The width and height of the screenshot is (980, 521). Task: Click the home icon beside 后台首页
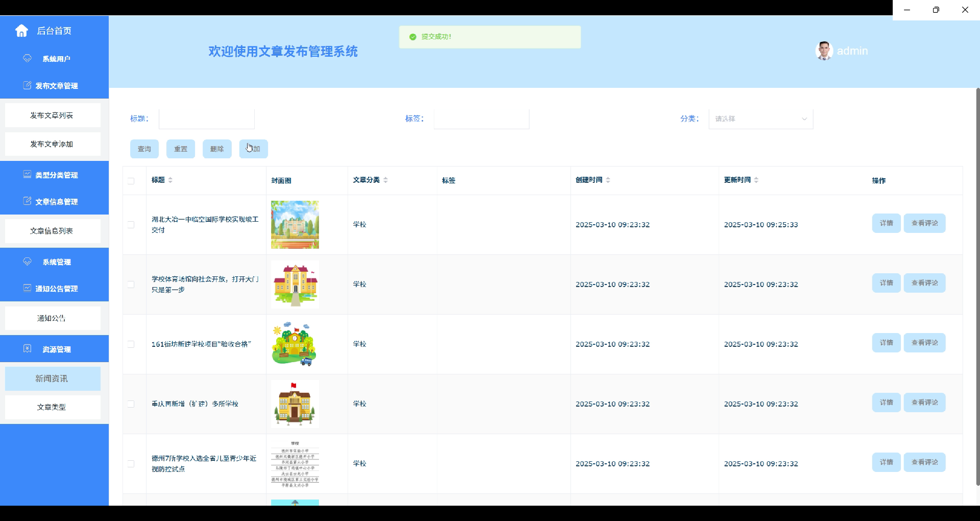21,31
